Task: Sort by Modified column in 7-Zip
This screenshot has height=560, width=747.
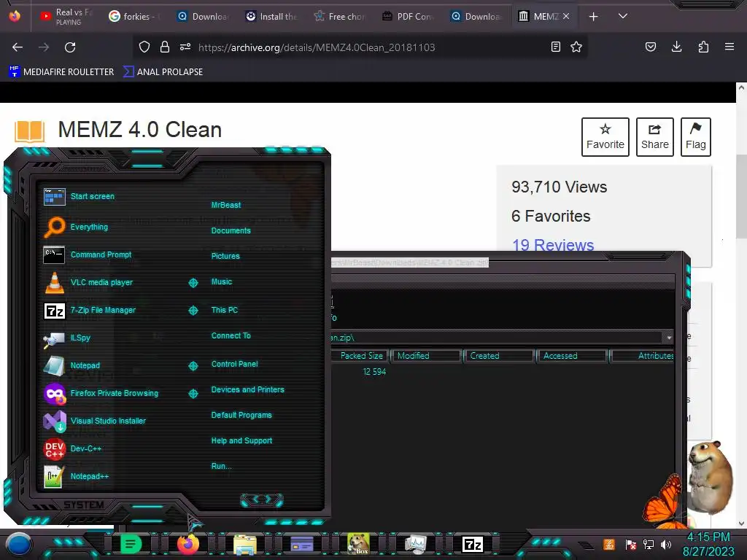Action: (426, 356)
